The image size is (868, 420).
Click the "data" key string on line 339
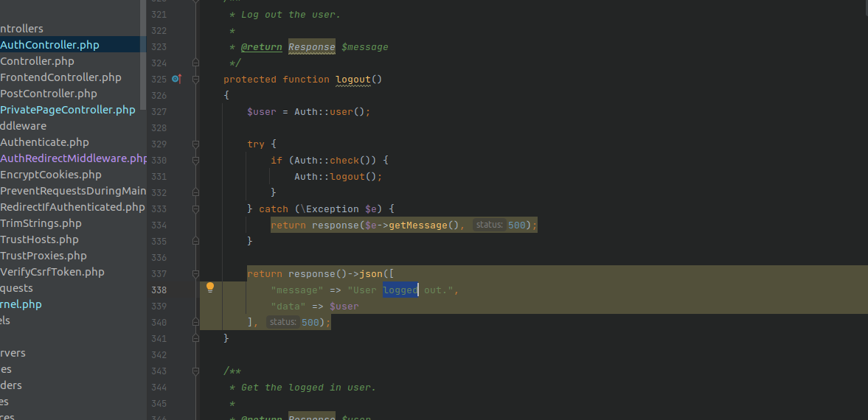[288, 307]
